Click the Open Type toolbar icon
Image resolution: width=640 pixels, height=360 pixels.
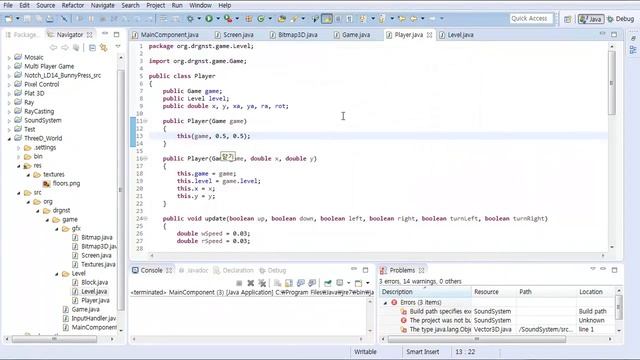coord(282,19)
